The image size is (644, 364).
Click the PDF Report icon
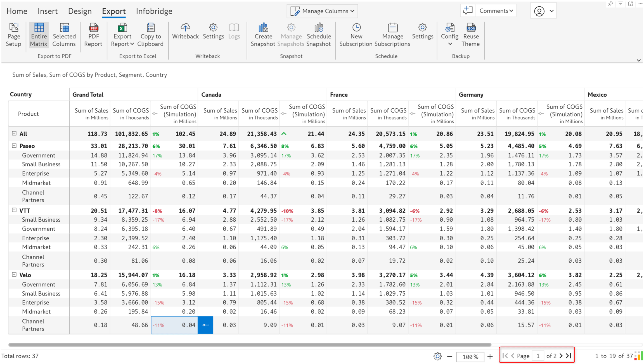point(93,27)
